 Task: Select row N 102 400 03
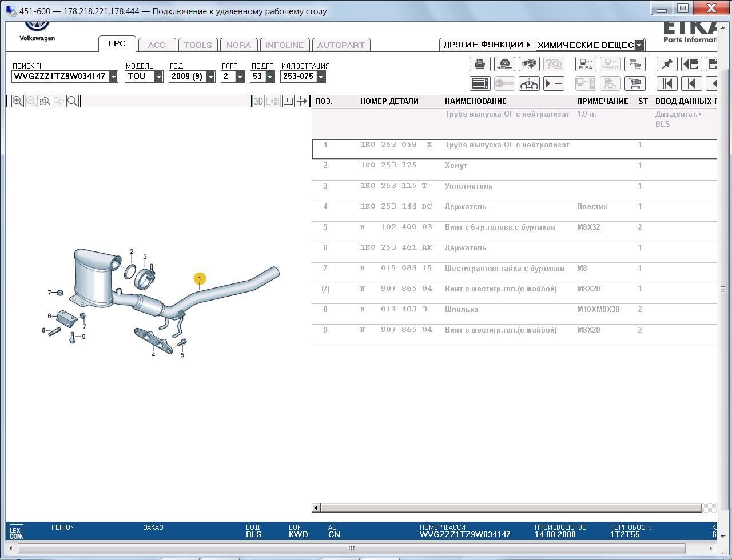click(x=515, y=231)
